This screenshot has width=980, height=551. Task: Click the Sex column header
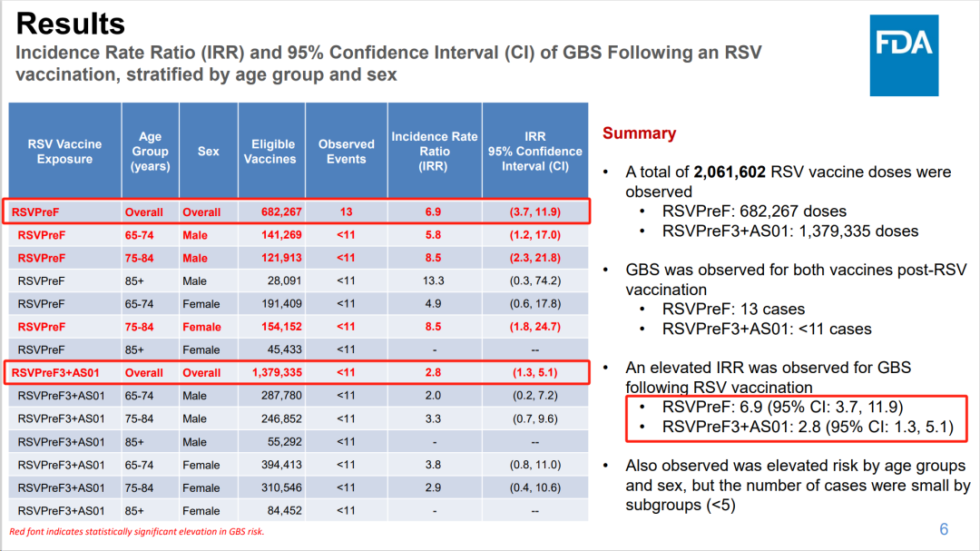(x=208, y=152)
